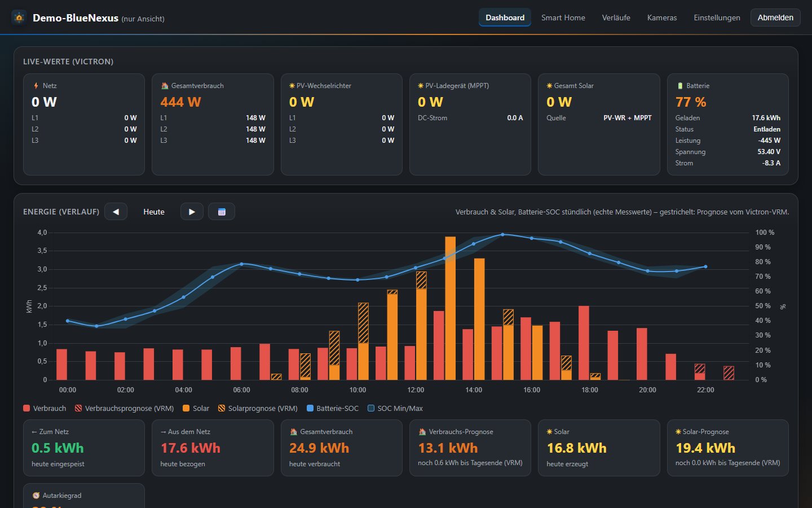Click the 19.4 kWh Solar-Prognose value
This screenshot has width=812, height=508.
coord(705,448)
